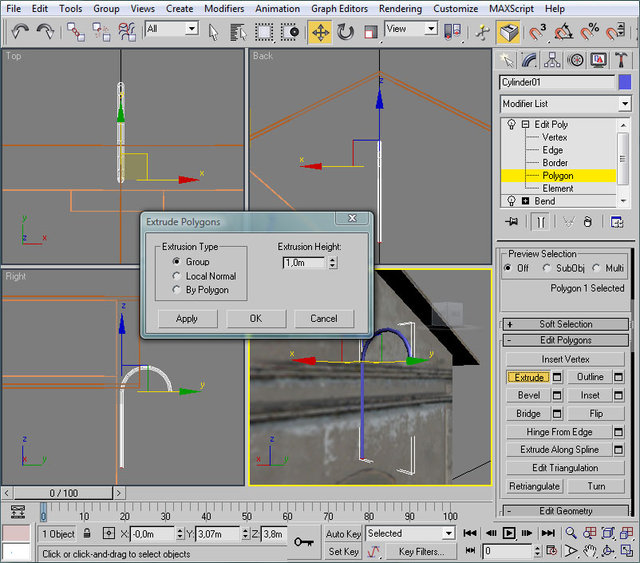The image size is (640, 563).
Task: Open the Modifier List dropdown
Action: pos(566,104)
